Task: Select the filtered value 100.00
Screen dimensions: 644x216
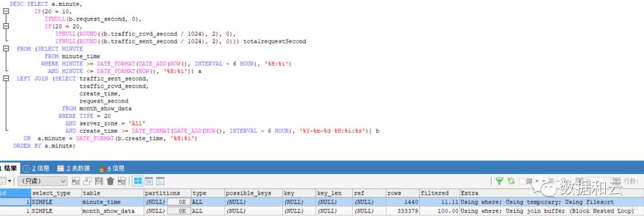Action: [x=439, y=211]
